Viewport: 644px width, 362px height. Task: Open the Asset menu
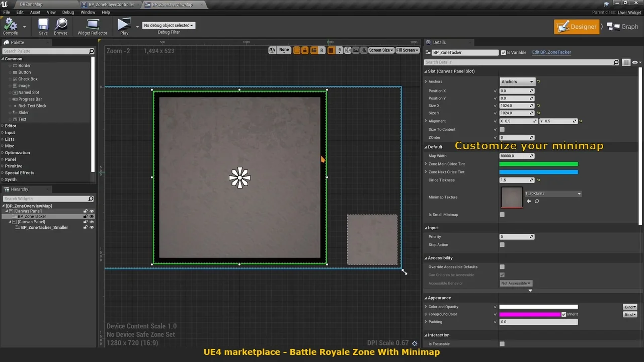tap(35, 12)
